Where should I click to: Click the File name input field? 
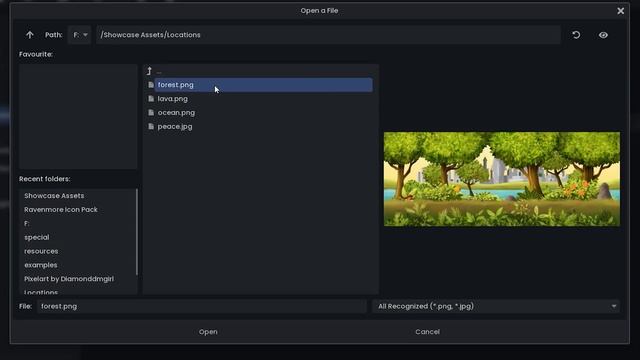(202, 307)
